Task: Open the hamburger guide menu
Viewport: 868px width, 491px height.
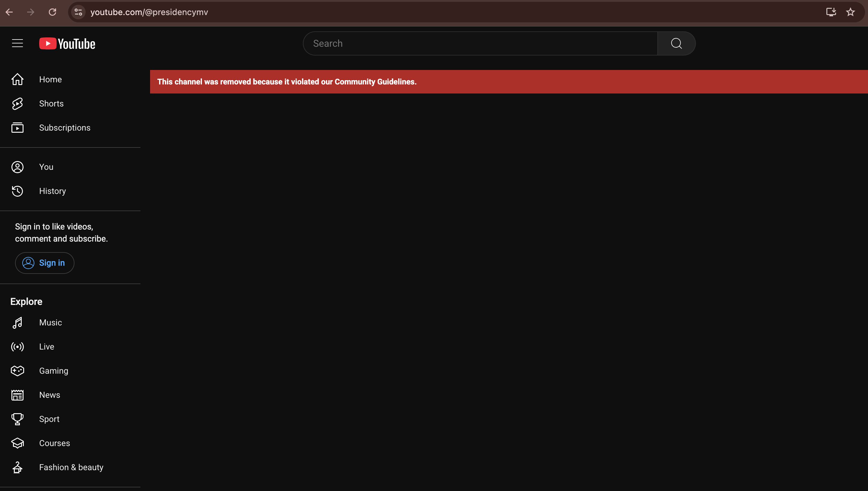Action: click(x=17, y=43)
